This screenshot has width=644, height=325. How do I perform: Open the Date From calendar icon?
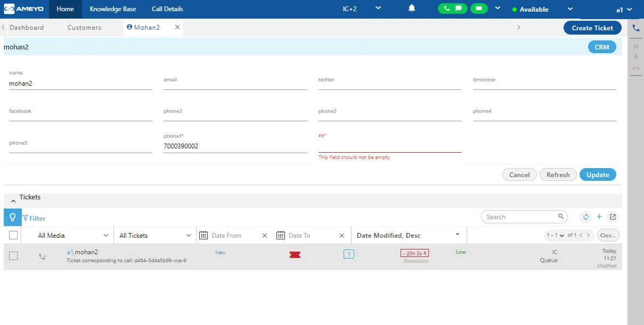pyautogui.click(x=203, y=236)
